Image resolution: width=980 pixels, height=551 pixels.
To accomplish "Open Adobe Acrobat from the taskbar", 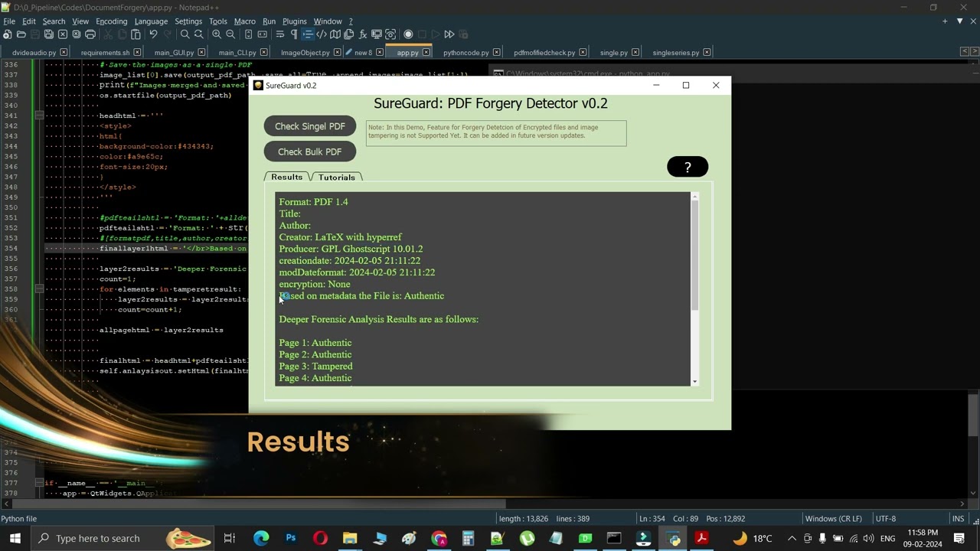I will click(x=701, y=538).
